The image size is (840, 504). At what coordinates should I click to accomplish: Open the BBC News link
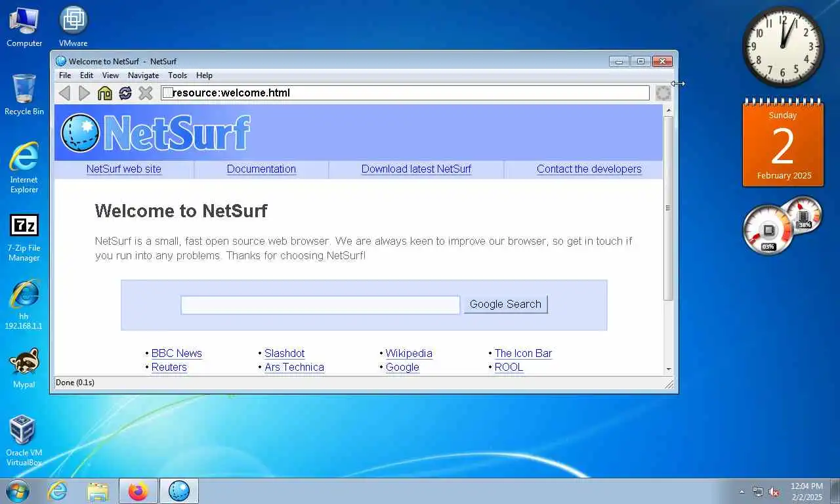177,353
